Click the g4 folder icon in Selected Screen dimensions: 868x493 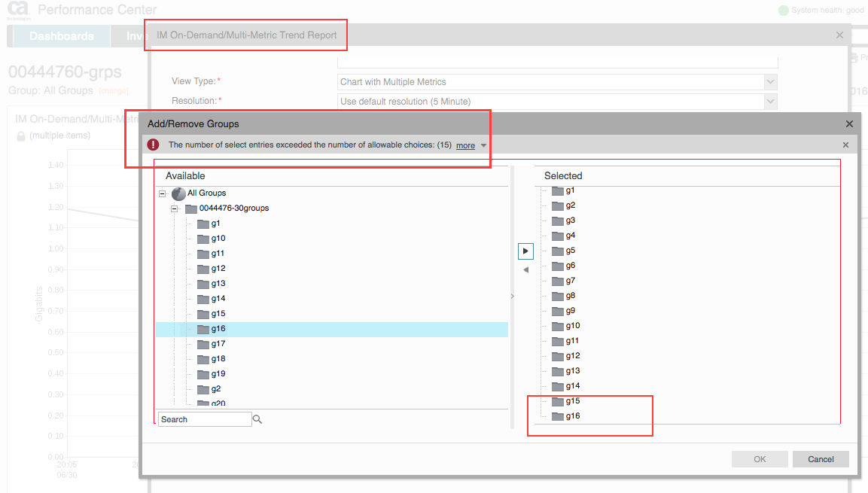pos(557,236)
